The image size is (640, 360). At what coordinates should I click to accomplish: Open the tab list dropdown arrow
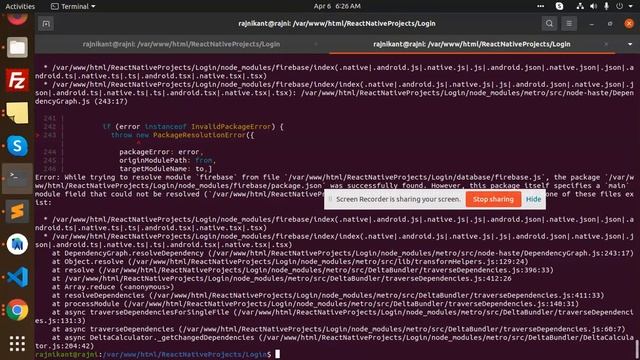(630, 44)
